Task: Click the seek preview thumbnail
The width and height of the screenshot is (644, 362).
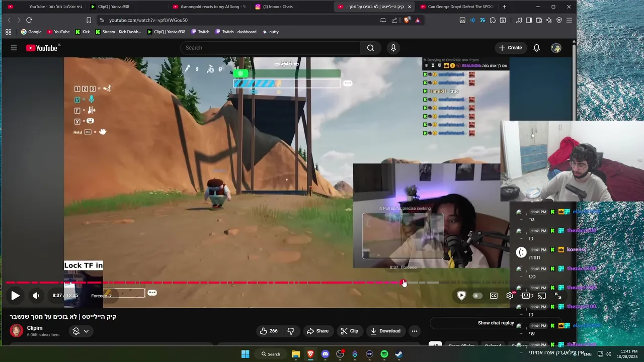Action: point(403,236)
